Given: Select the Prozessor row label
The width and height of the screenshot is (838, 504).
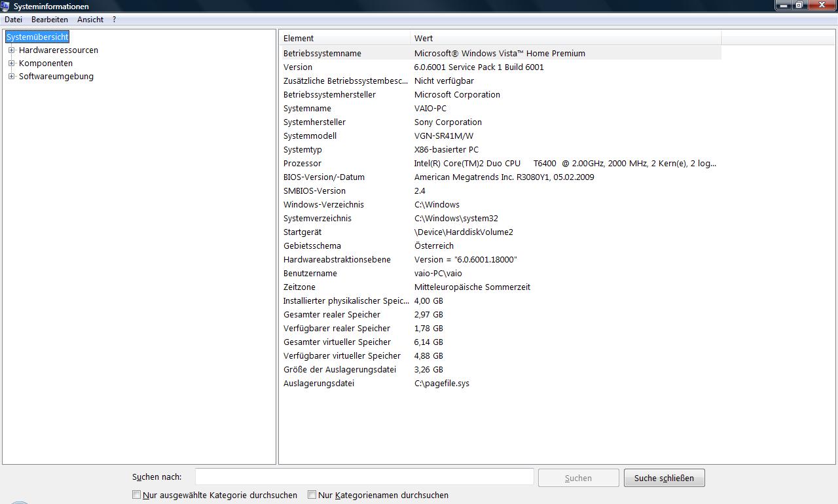Looking at the screenshot, I should point(302,164).
